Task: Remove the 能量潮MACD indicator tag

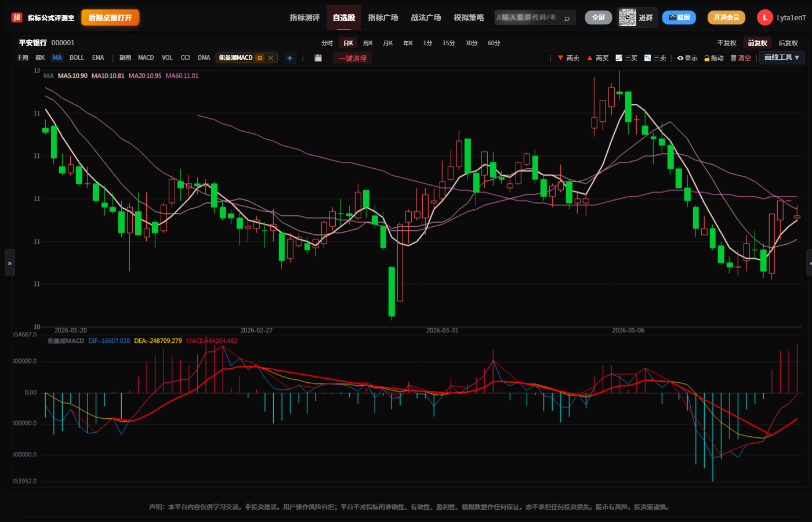Action: (270, 58)
